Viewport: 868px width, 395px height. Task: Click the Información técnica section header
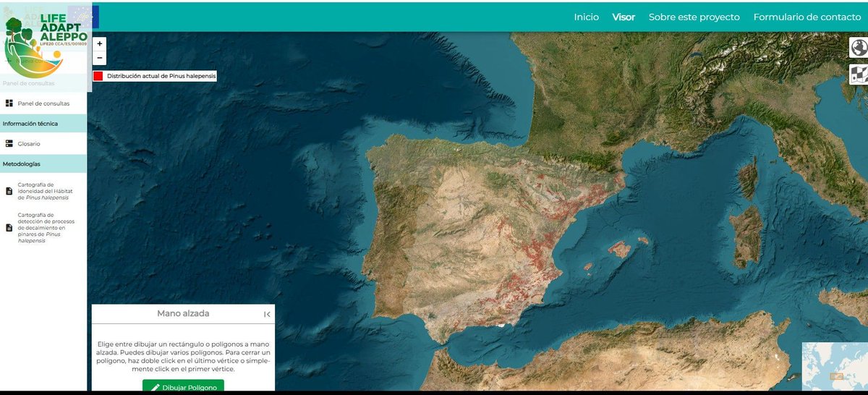point(30,124)
